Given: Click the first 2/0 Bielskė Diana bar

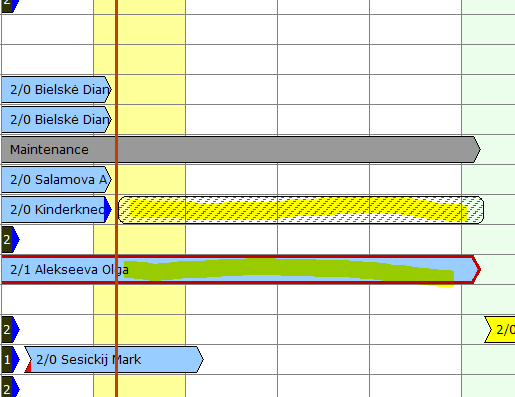Looking at the screenshot, I should [x=56, y=90].
